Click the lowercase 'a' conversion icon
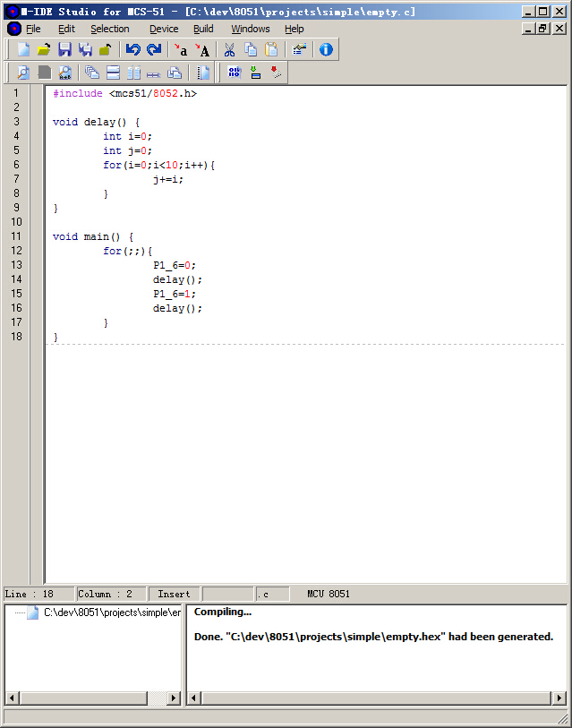This screenshot has width=572, height=728. tap(182, 50)
